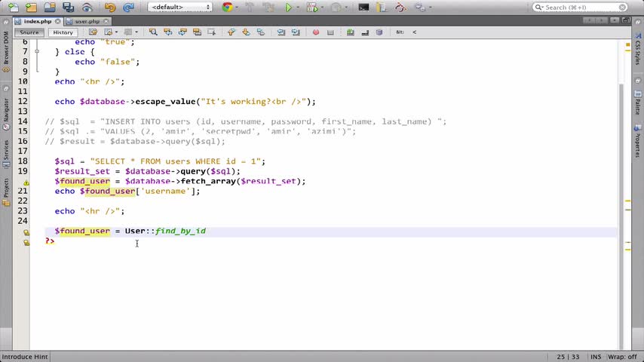644x362 pixels.
Task: Click the Build Project hammer icon
Action: pyautogui.click(x=250, y=7)
